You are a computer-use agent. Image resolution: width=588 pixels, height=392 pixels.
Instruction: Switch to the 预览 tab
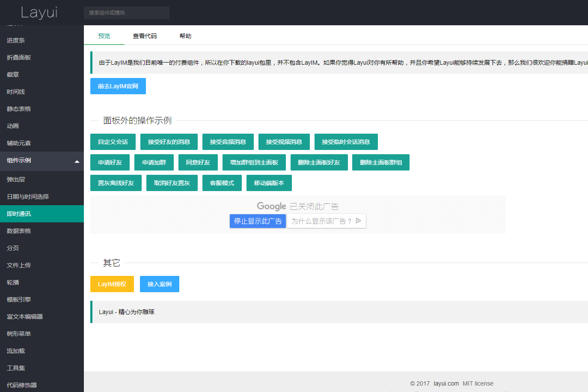pos(104,36)
